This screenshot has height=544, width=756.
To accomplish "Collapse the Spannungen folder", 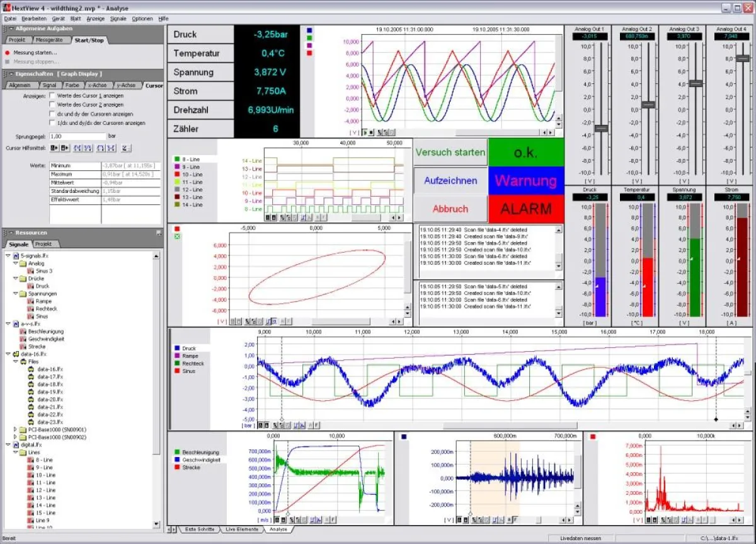I will click(15, 294).
